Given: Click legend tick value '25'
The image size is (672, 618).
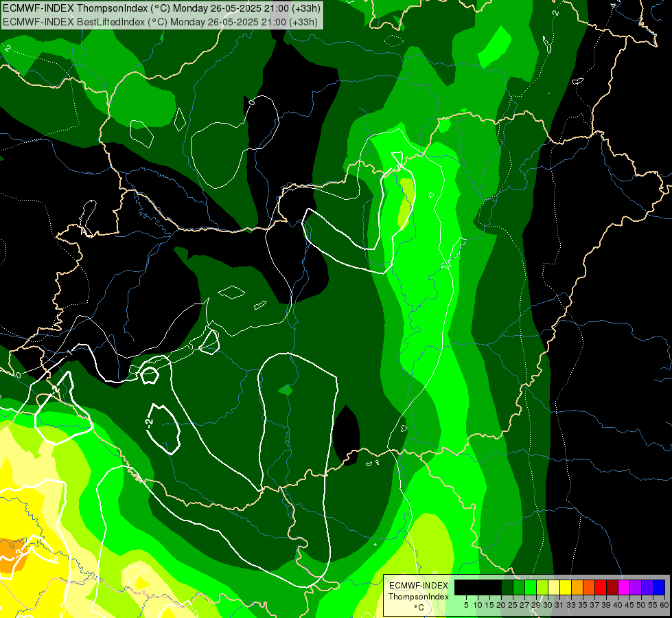Looking at the screenshot, I should (513, 605).
